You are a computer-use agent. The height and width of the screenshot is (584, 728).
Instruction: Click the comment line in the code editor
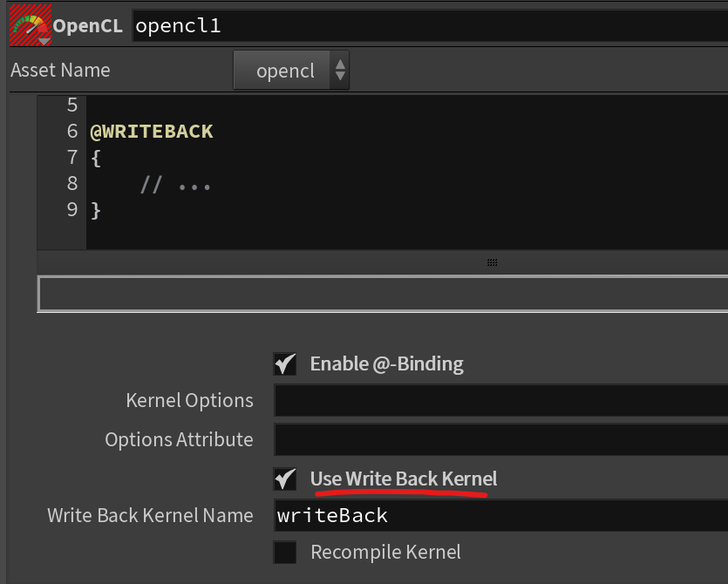176,184
